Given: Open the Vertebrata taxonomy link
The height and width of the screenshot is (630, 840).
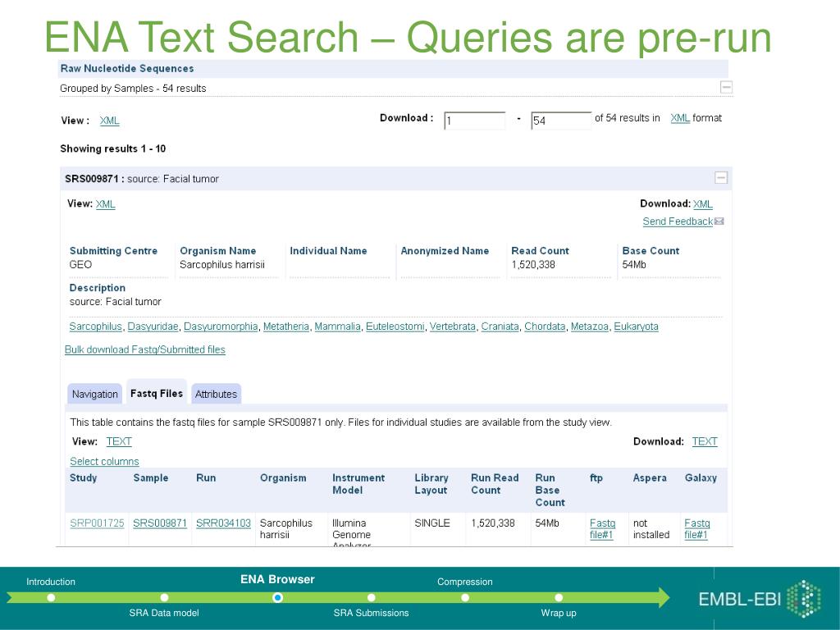Looking at the screenshot, I should (453, 326).
